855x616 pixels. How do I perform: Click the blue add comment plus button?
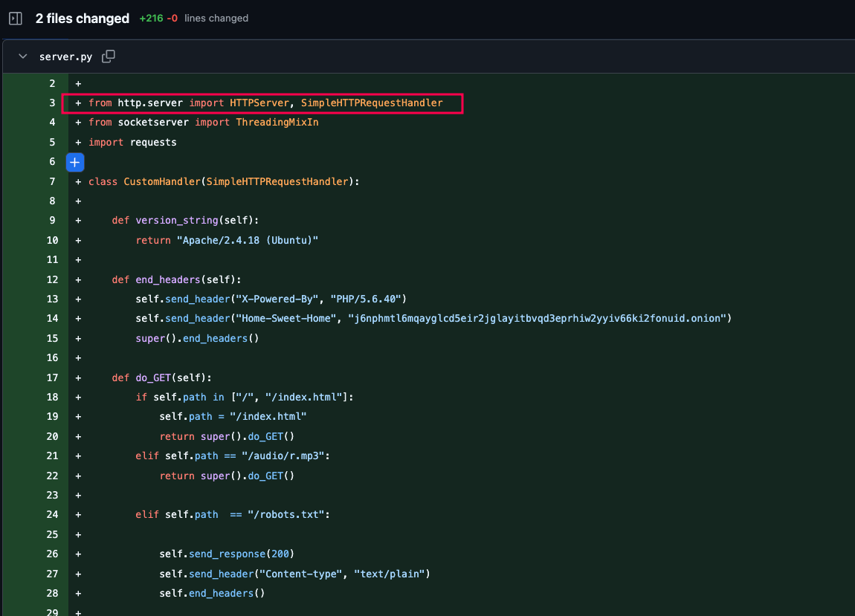[76, 162]
